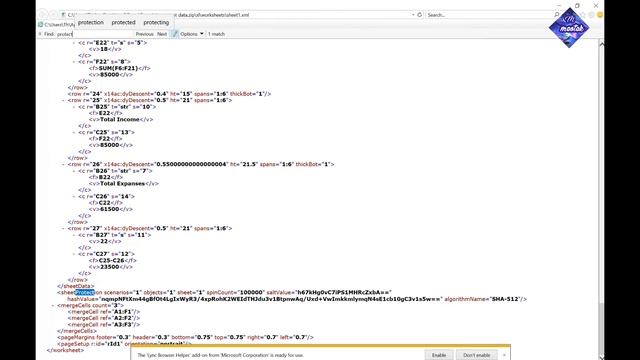Open the Find bar Options dropdown
The height and width of the screenshot is (360, 640).
click(192, 34)
